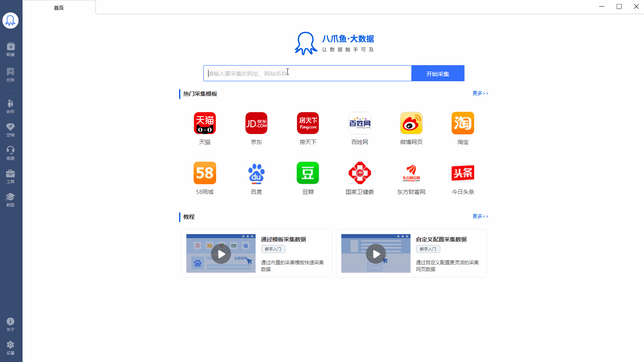The image size is (644, 362).
Task: Play the 自定义配置采集数据 tutorial video
Action: [x=376, y=254]
